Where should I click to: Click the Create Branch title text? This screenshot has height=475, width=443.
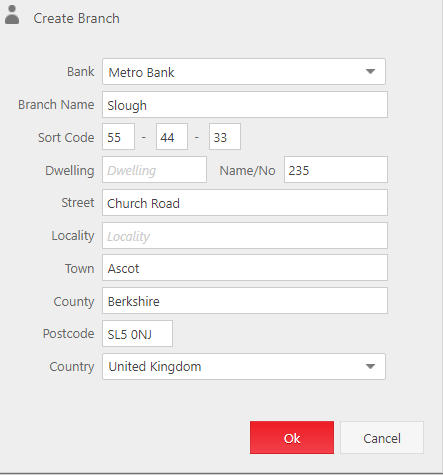(76, 18)
